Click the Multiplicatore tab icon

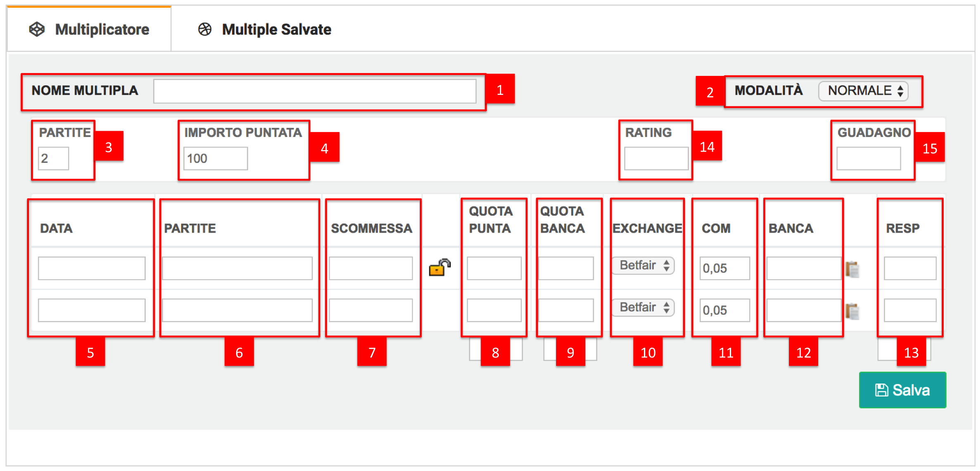coord(37,29)
